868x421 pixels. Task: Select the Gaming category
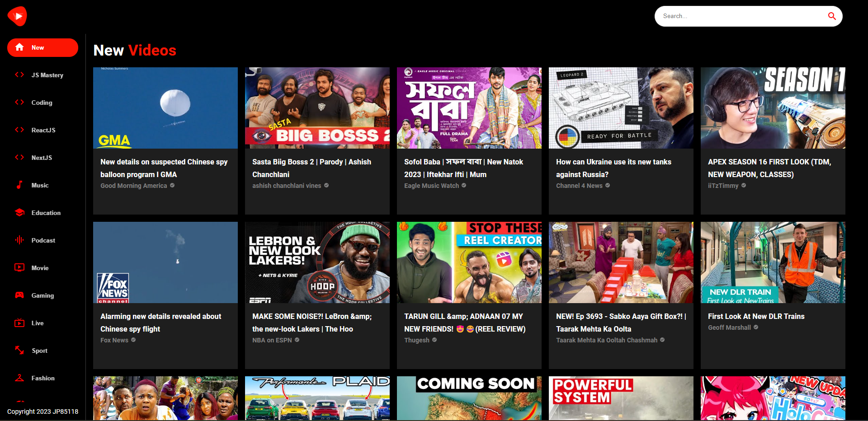[42, 295]
